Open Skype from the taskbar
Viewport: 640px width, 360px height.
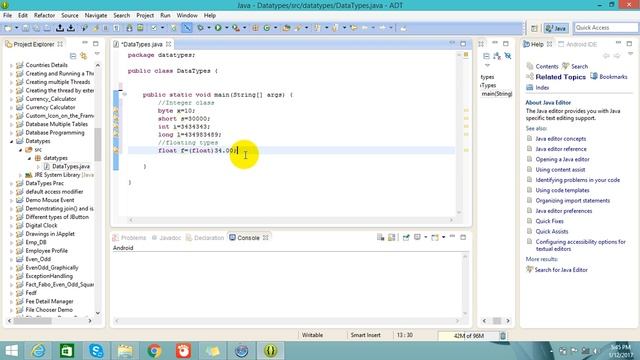coord(96,351)
